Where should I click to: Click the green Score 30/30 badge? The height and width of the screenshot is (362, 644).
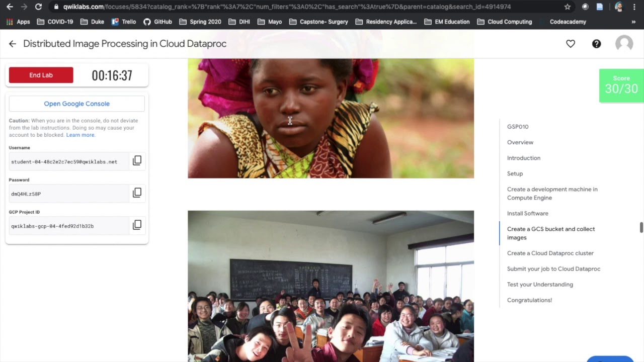point(621,85)
